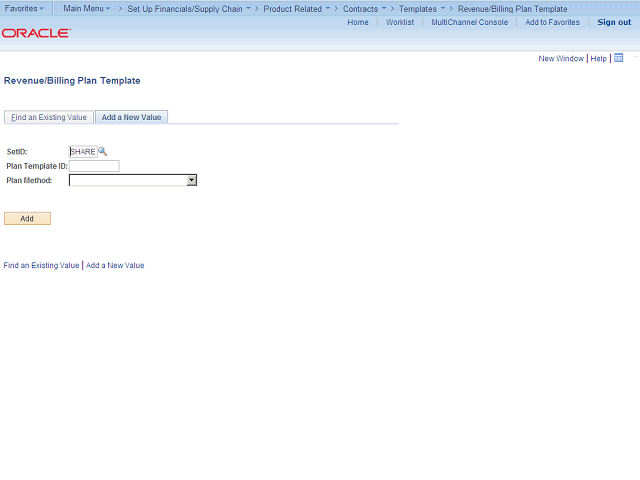Viewport: 640px width, 480px height.
Task: Click bottom Add a New Value link
Action: pos(115,265)
